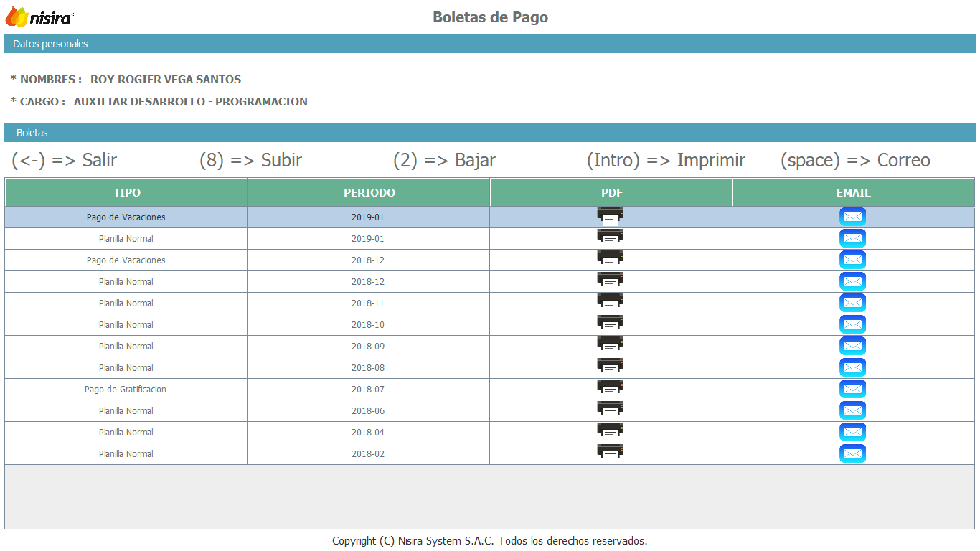
Task: Click the EMAIL column header
Action: click(x=853, y=192)
